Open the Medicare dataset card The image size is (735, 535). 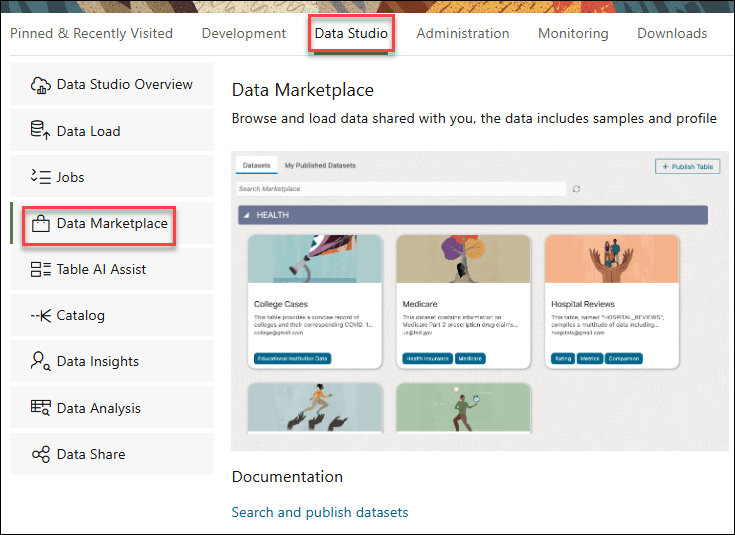461,301
